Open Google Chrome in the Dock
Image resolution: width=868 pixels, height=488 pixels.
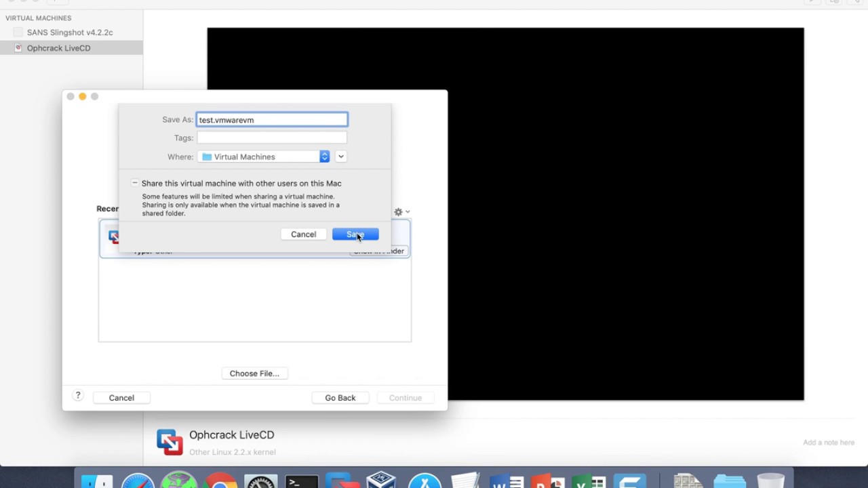point(220,481)
